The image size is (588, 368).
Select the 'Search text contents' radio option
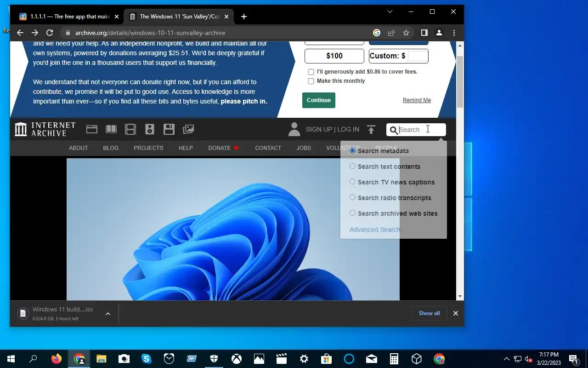click(x=352, y=166)
